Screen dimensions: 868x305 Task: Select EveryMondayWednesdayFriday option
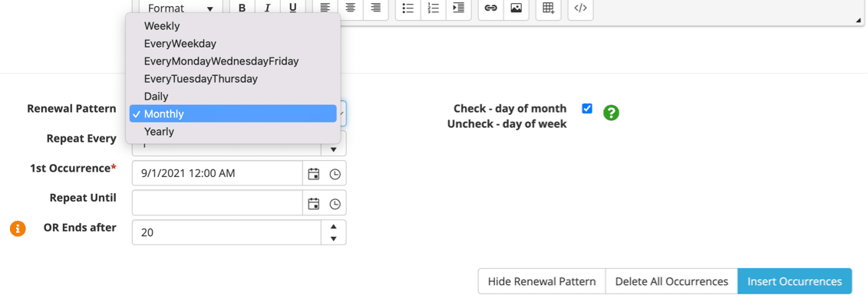point(233,61)
